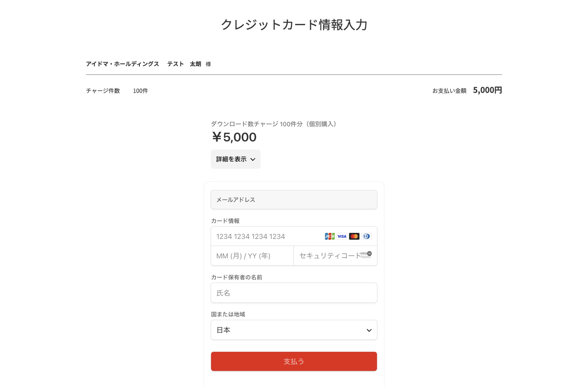The height and width of the screenshot is (386, 588).
Task: Click the Mastercard brand icon
Action: (354, 236)
